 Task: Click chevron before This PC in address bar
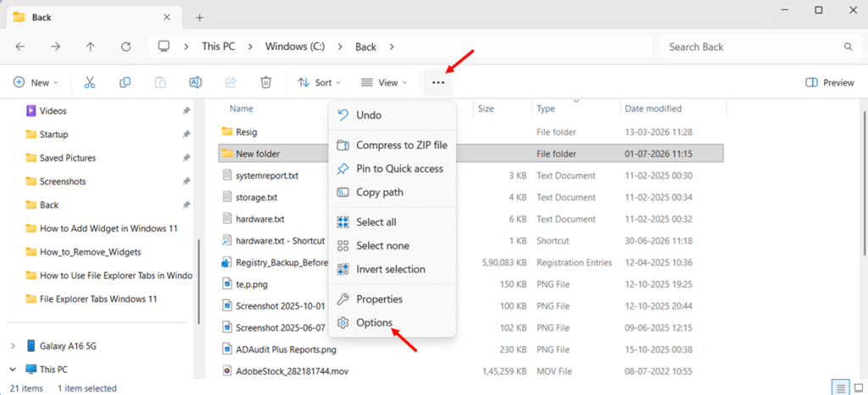pyautogui.click(x=187, y=47)
